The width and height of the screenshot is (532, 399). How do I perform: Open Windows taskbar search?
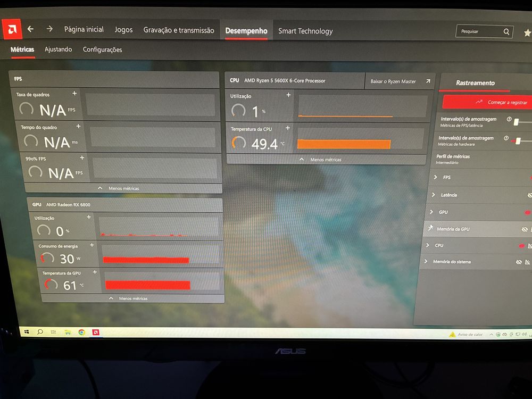coord(40,331)
